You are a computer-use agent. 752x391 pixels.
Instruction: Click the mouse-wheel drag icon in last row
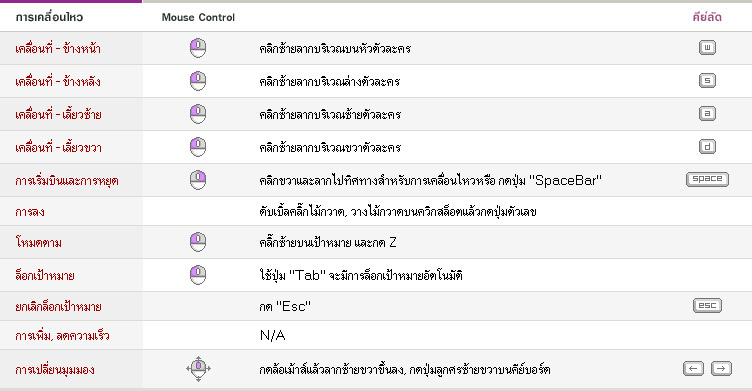point(198,368)
